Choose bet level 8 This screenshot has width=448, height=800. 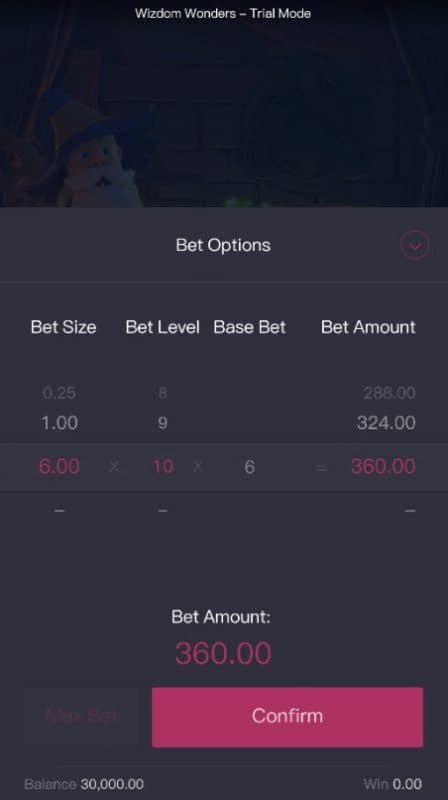[x=162, y=392]
